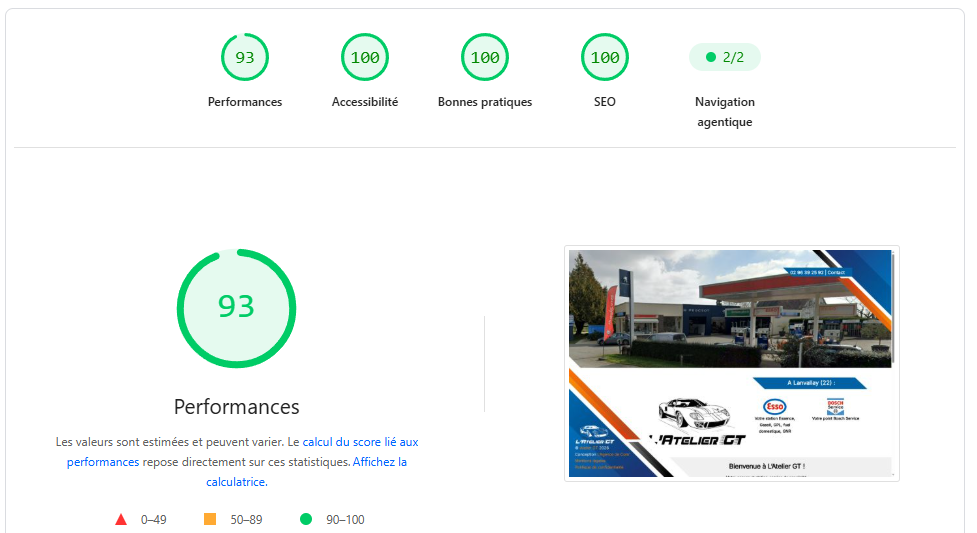The image size is (977, 533).
Task: Click the orange square 50–89 legend icon
Action: pyautogui.click(x=210, y=519)
